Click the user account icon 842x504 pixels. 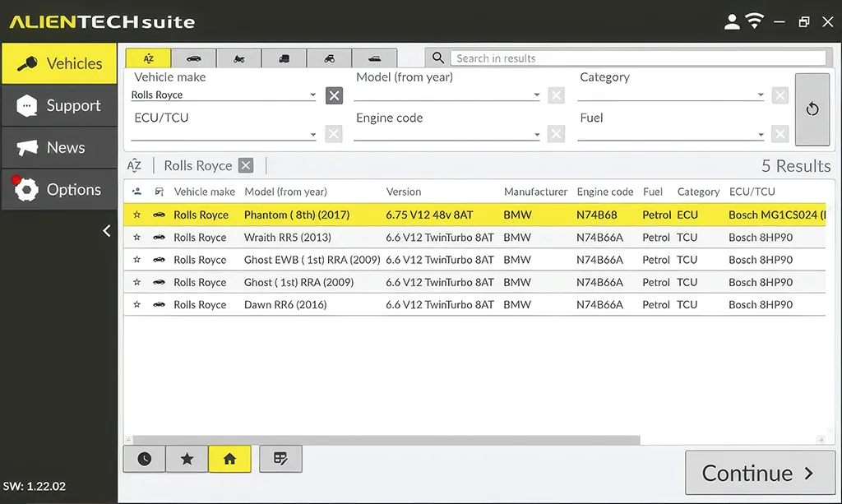pyautogui.click(x=732, y=21)
